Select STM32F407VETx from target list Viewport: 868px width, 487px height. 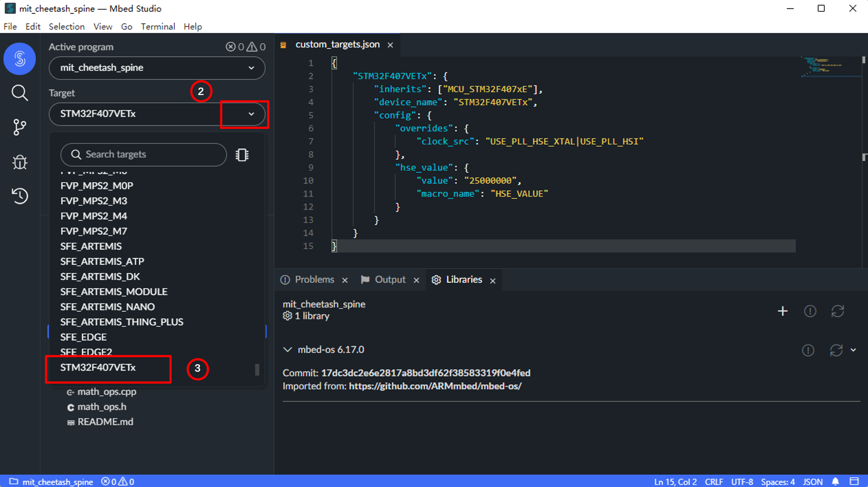click(x=98, y=368)
